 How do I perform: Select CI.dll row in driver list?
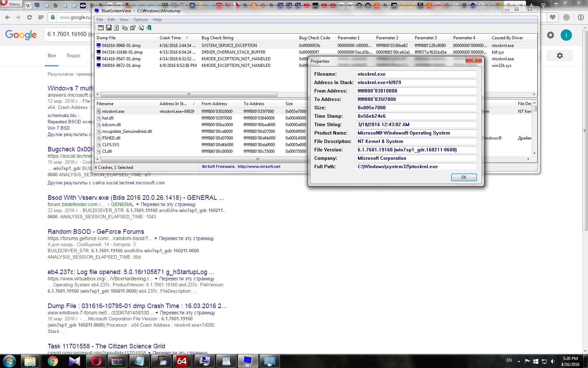pos(201,151)
